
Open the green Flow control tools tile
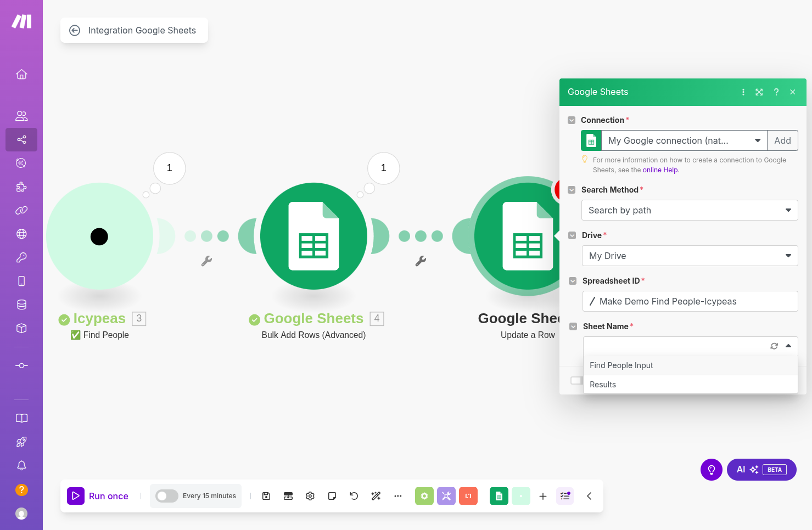click(x=424, y=496)
